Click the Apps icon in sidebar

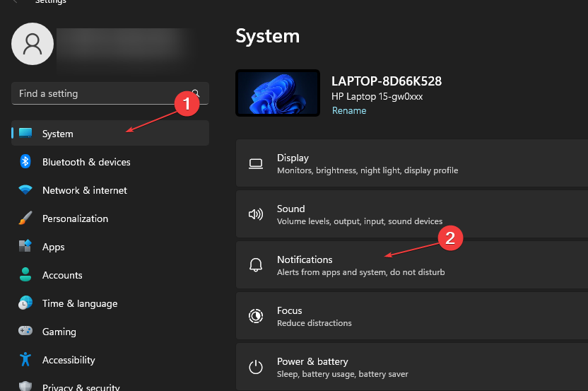[x=25, y=246]
